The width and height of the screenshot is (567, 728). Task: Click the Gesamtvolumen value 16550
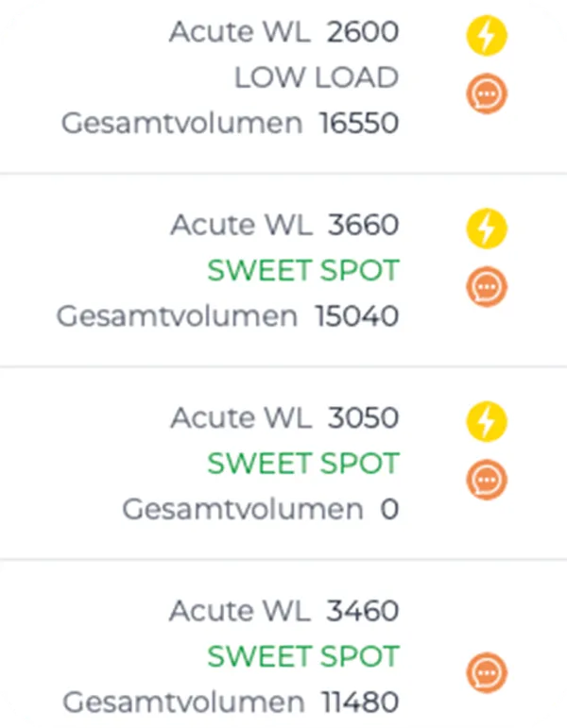tap(358, 124)
